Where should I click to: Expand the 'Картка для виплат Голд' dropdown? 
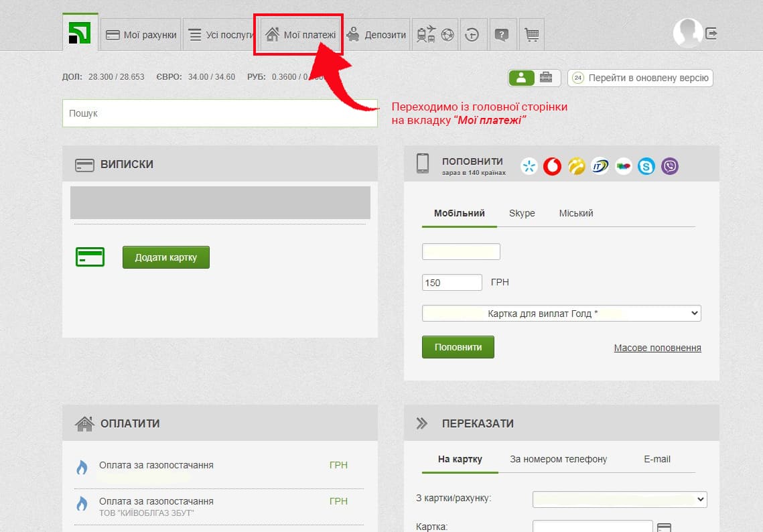coord(561,314)
